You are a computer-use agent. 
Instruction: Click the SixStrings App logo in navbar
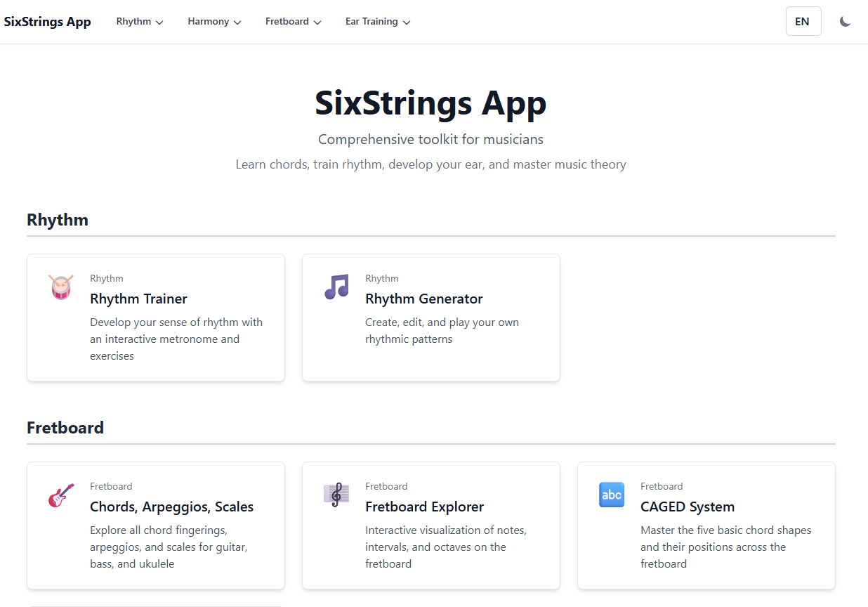click(48, 22)
